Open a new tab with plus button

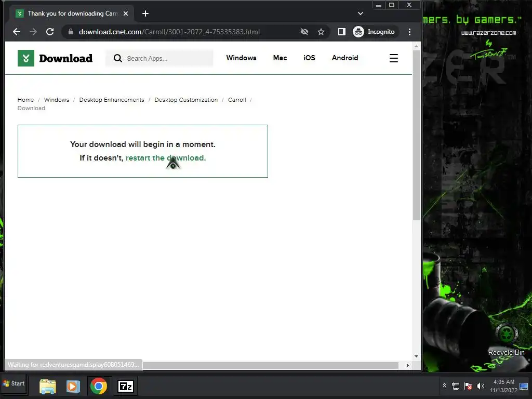click(145, 14)
